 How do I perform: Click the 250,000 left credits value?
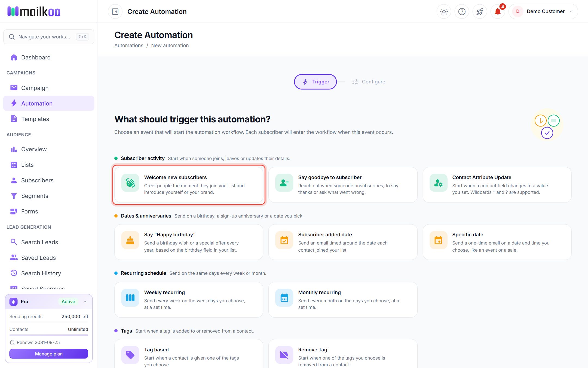point(75,316)
